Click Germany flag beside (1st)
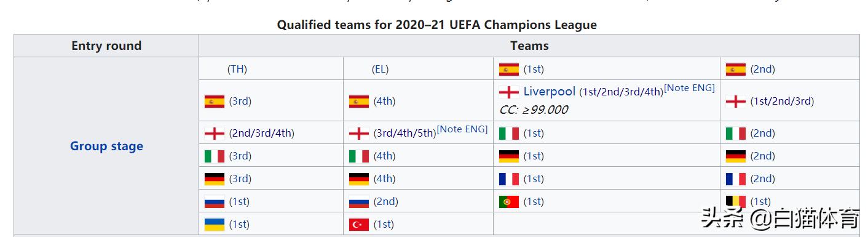868x237 pixels. (x=509, y=156)
